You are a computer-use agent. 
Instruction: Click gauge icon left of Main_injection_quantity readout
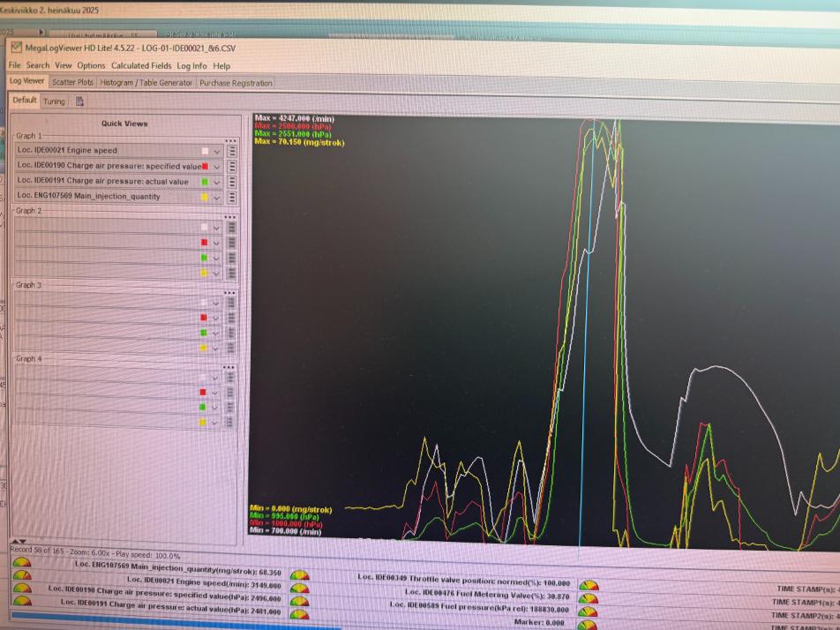[x=21, y=562]
